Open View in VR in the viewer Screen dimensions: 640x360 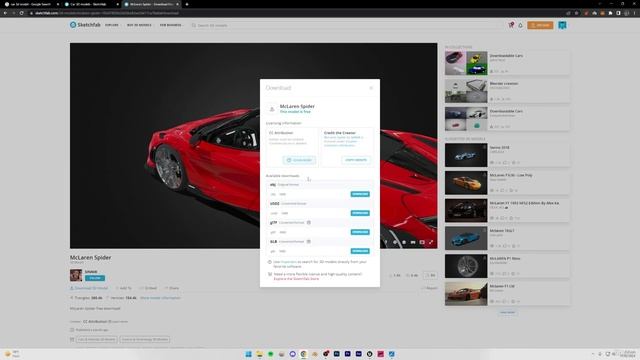[413, 242]
